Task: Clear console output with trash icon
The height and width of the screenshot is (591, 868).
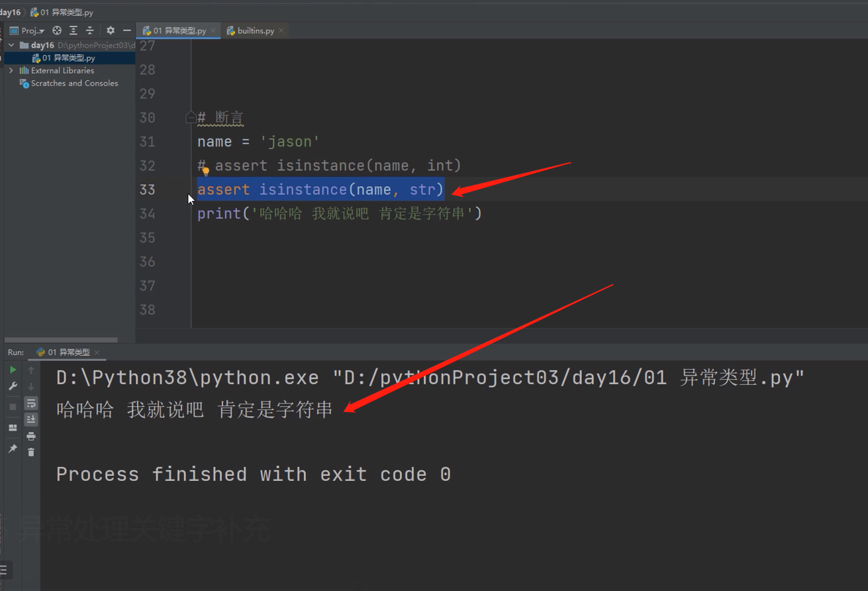Action: point(31,452)
